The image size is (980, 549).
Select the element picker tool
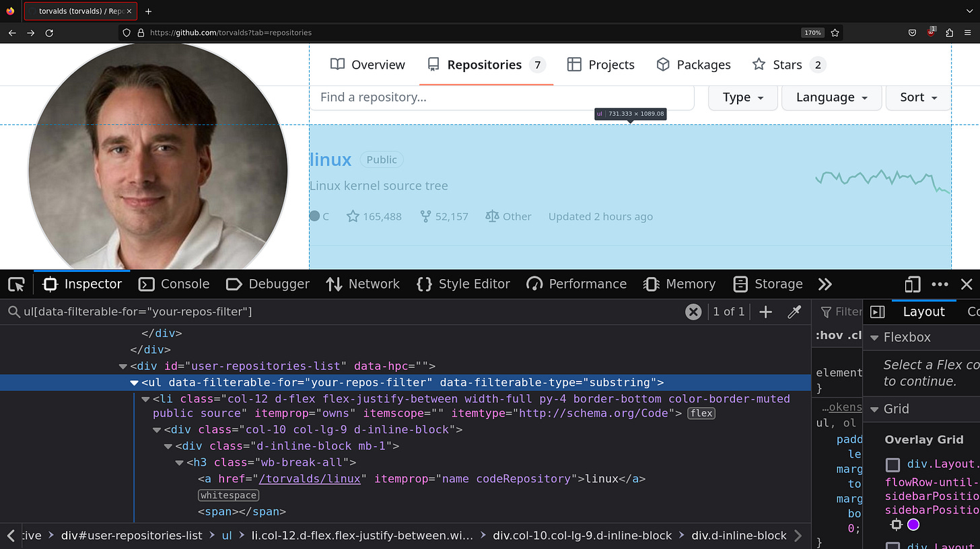click(x=16, y=284)
